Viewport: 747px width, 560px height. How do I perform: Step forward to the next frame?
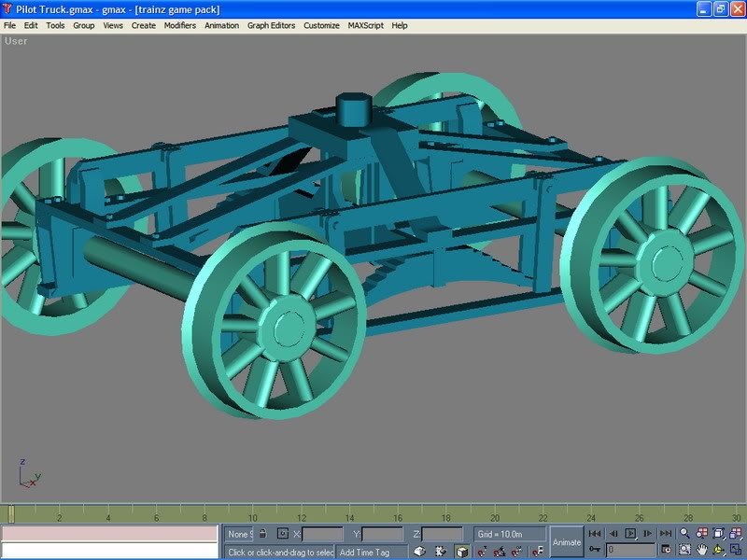point(647,533)
